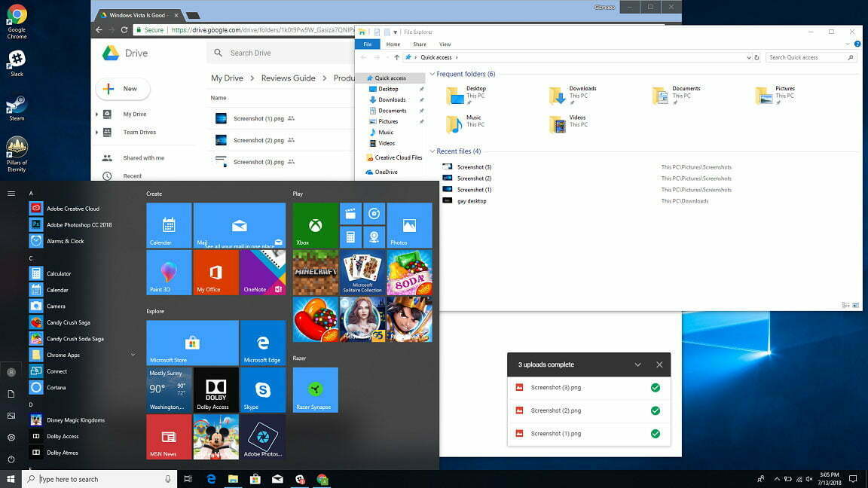Open the Action Center notification icon
This screenshot has height=488, width=868.
point(853,479)
